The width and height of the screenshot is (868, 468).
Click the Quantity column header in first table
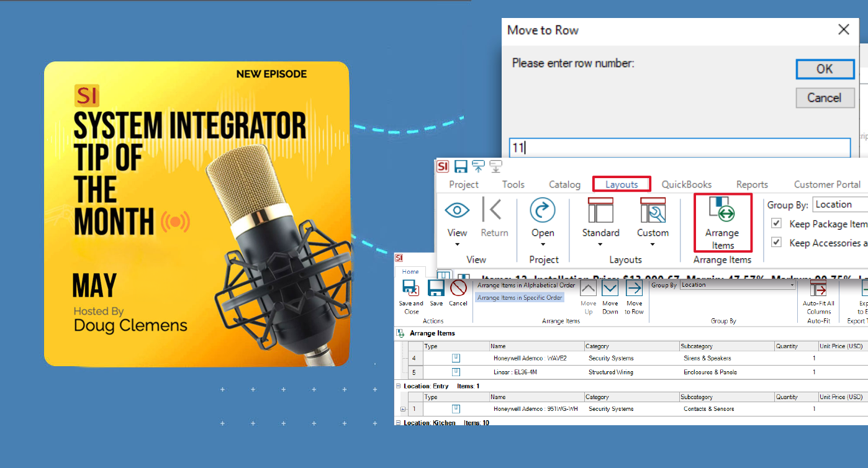[x=796, y=346]
